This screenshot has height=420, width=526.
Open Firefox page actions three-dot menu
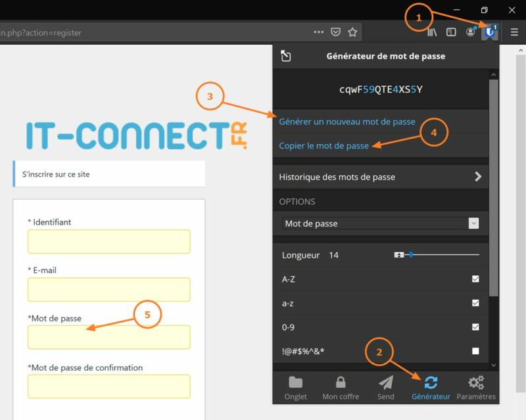tap(318, 32)
